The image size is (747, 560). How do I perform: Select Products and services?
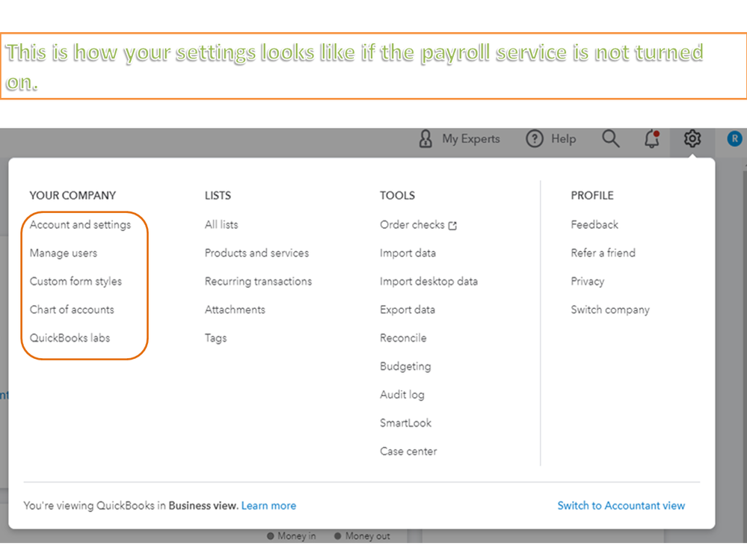[x=256, y=253]
